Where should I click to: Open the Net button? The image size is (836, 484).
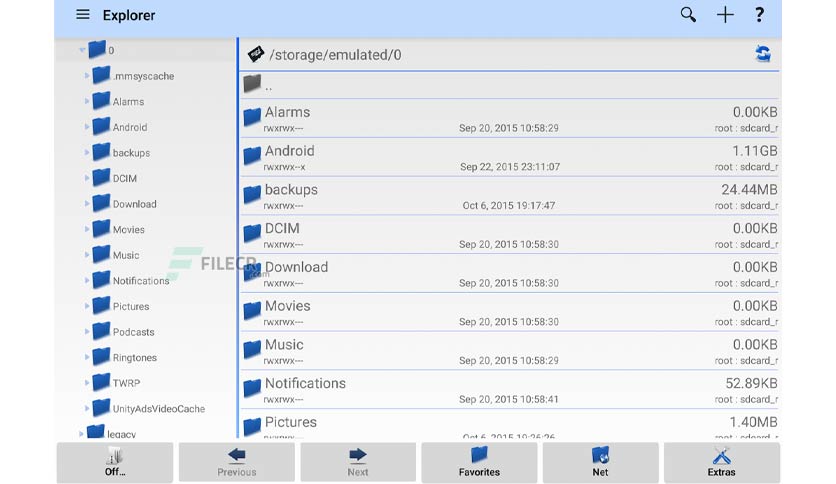600,462
